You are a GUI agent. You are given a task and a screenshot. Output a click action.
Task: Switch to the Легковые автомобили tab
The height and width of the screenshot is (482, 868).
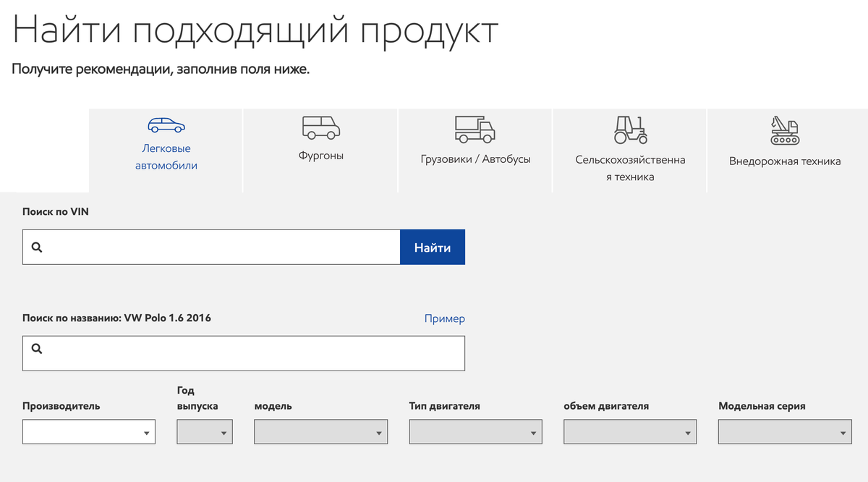(x=166, y=157)
